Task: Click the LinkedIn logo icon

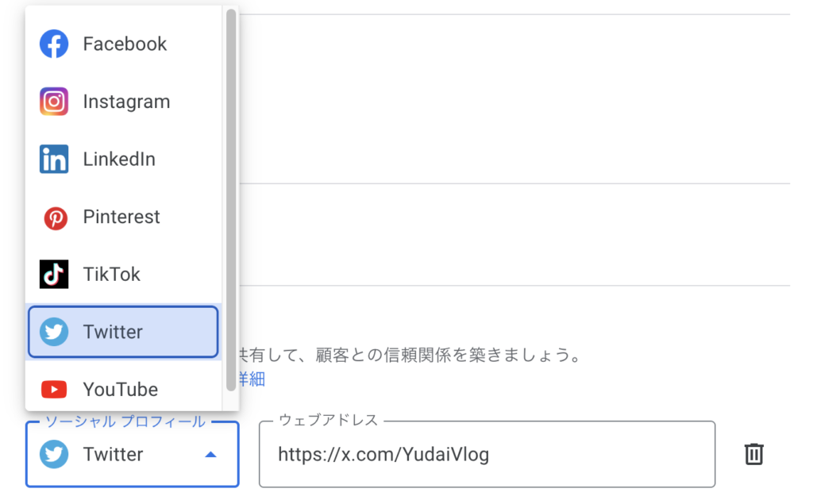Action: click(x=54, y=160)
